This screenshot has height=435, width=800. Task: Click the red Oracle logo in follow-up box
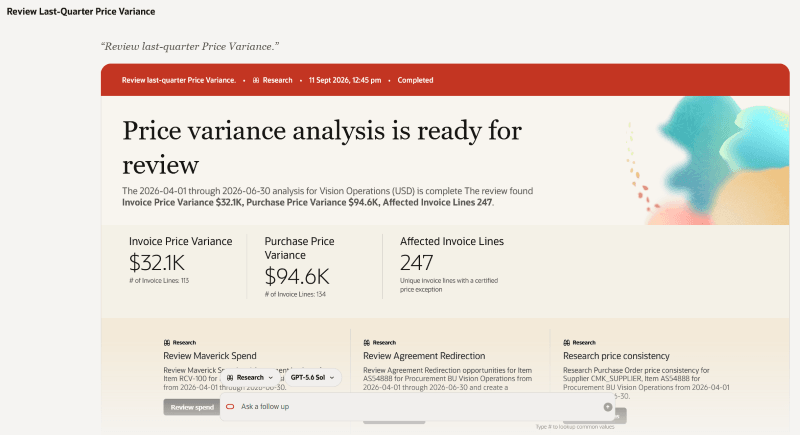coord(230,406)
